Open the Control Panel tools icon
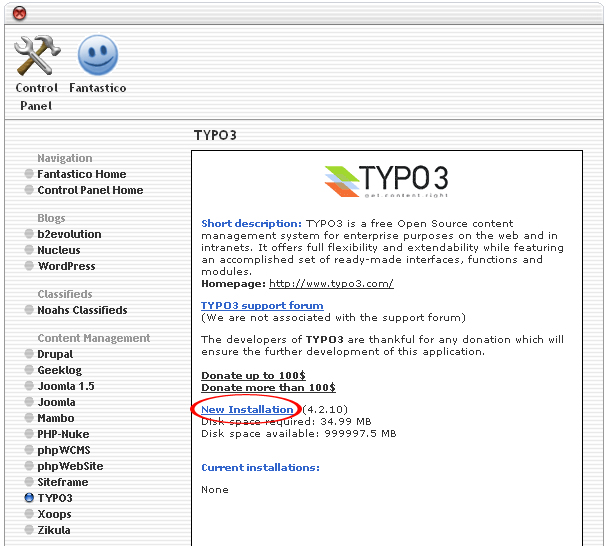The height and width of the screenshot is (546, 606). [x=37, y=55]
